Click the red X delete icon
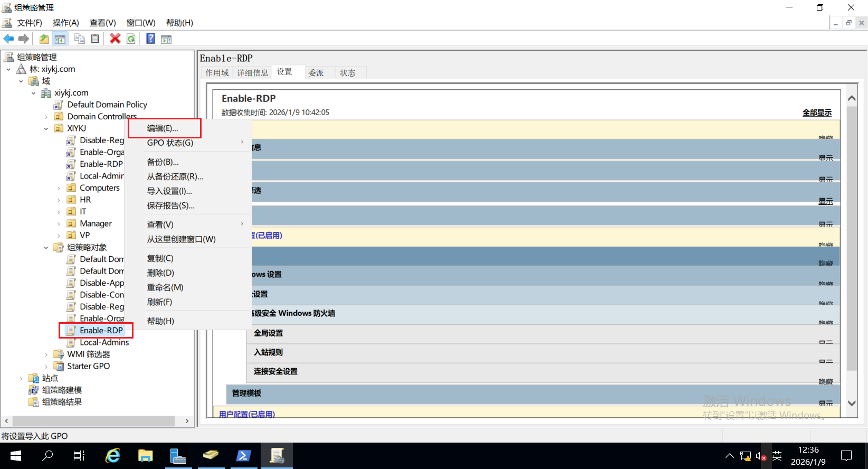This screenshot has width=868, height=469. [115, 39]
